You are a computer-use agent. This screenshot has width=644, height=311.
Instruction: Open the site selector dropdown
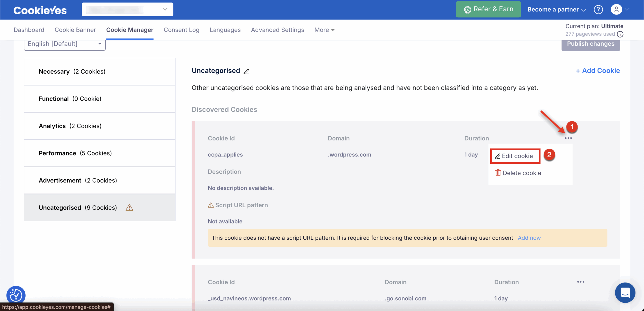pos(127,10)
